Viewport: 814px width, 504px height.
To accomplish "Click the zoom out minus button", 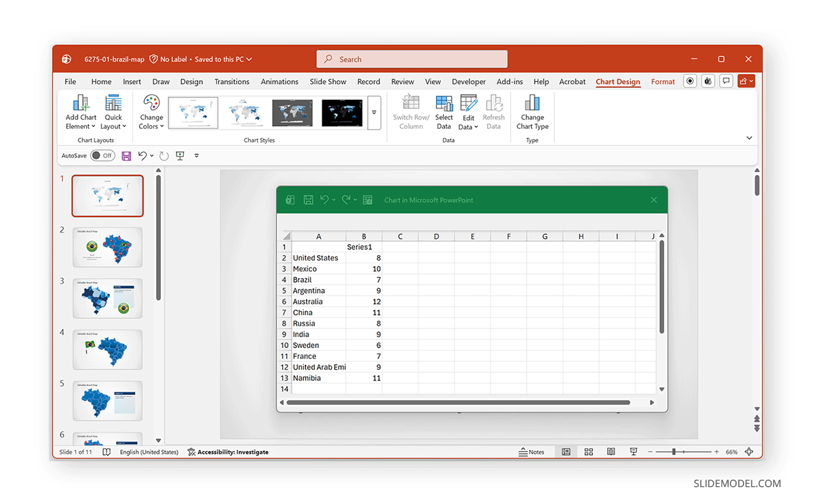I will click(651, 452).
